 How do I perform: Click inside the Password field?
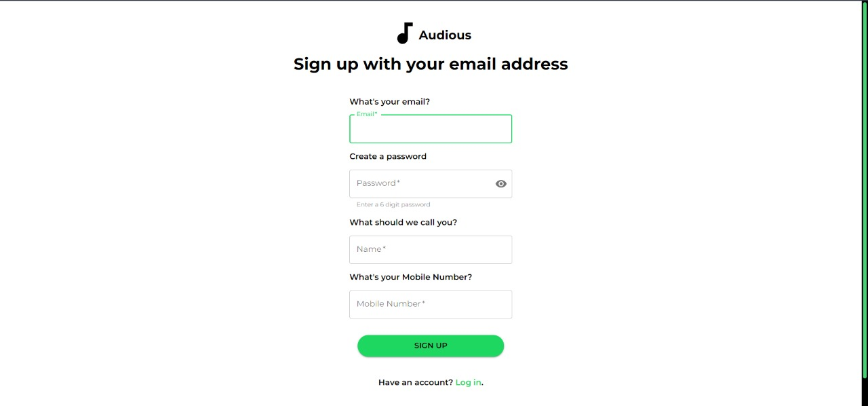420,183
